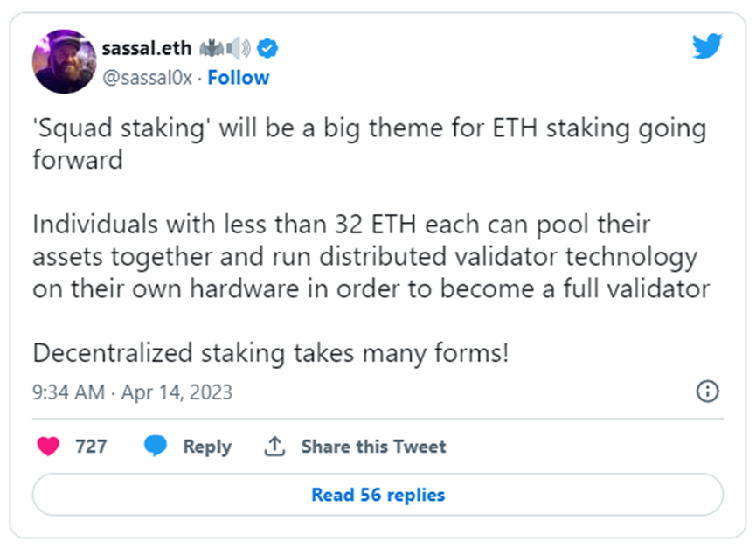Click the speaker emoji next to the name
Viewport: 756px width, 548px height.
tap(239, 48)
